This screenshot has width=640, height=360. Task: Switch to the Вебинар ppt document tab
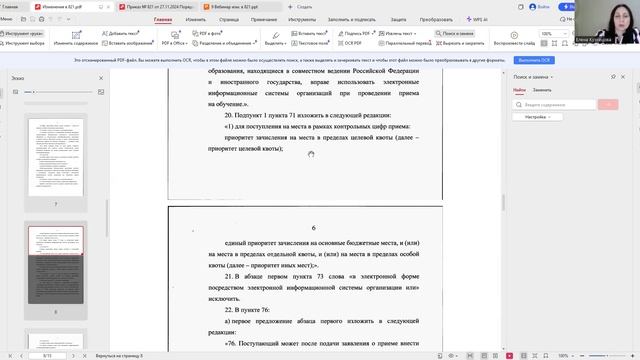point(242,7)
